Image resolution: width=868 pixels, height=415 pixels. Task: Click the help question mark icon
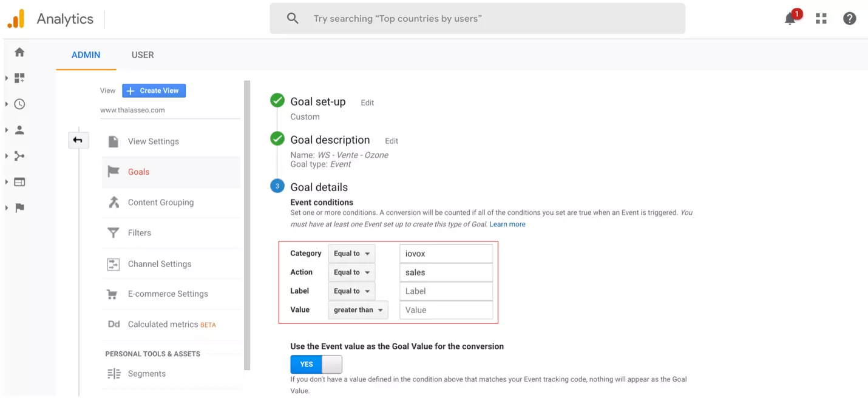click(x=850, y=19)
